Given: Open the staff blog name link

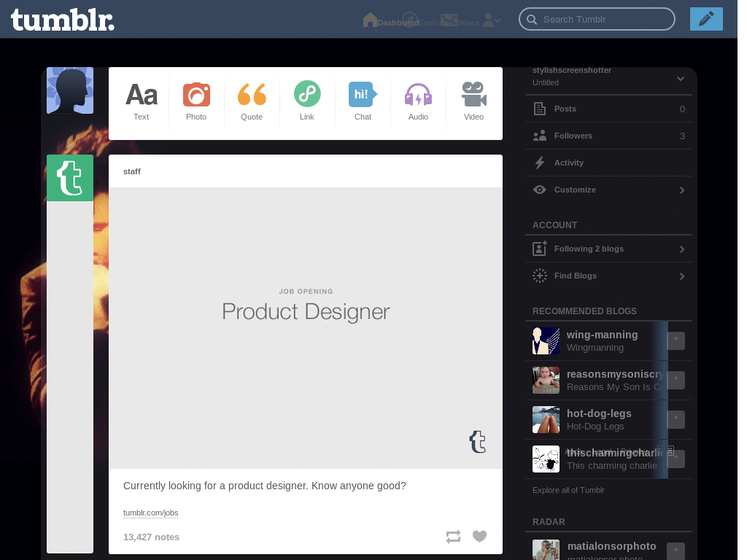Looking at the screenshot, I should (x=132, y=171).
